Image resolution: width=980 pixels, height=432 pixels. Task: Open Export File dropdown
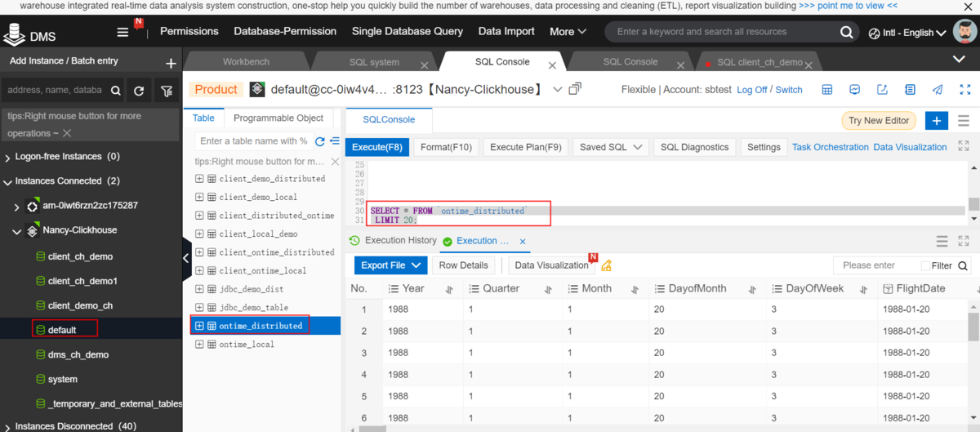[x=391, y=265]
